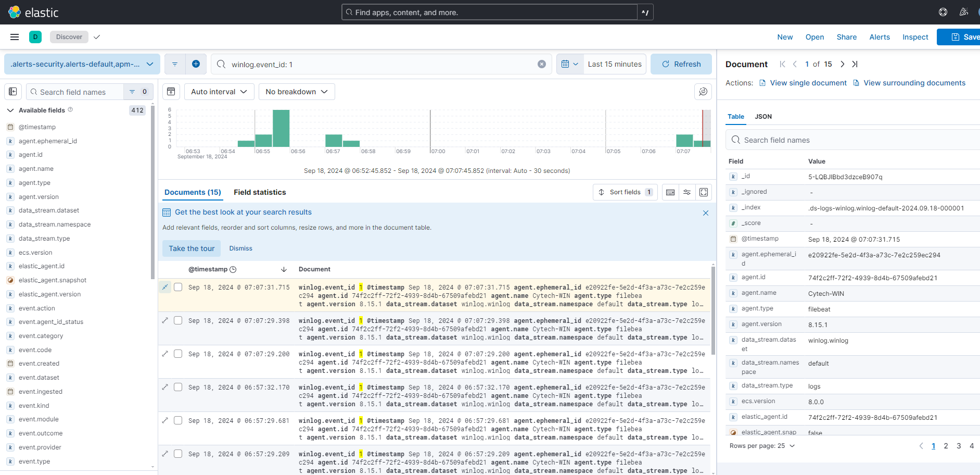
Task: Jump to last document in flyout
Action: tap(855, 64)
